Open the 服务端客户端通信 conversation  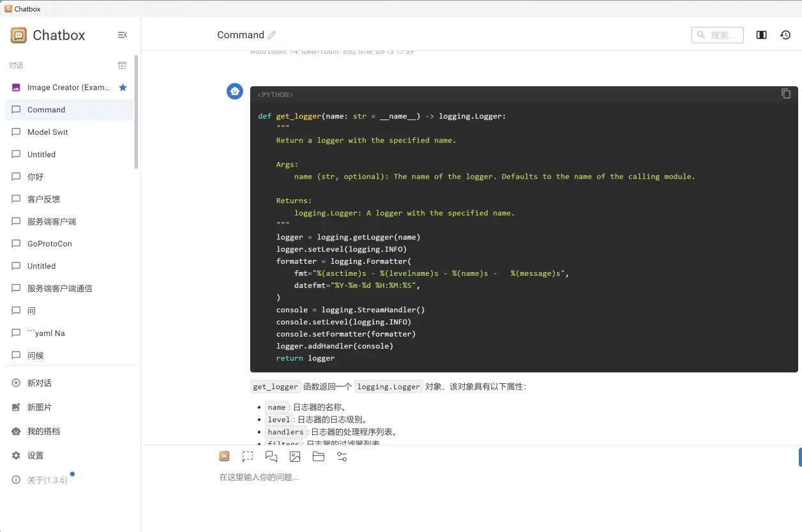(70, 289)
